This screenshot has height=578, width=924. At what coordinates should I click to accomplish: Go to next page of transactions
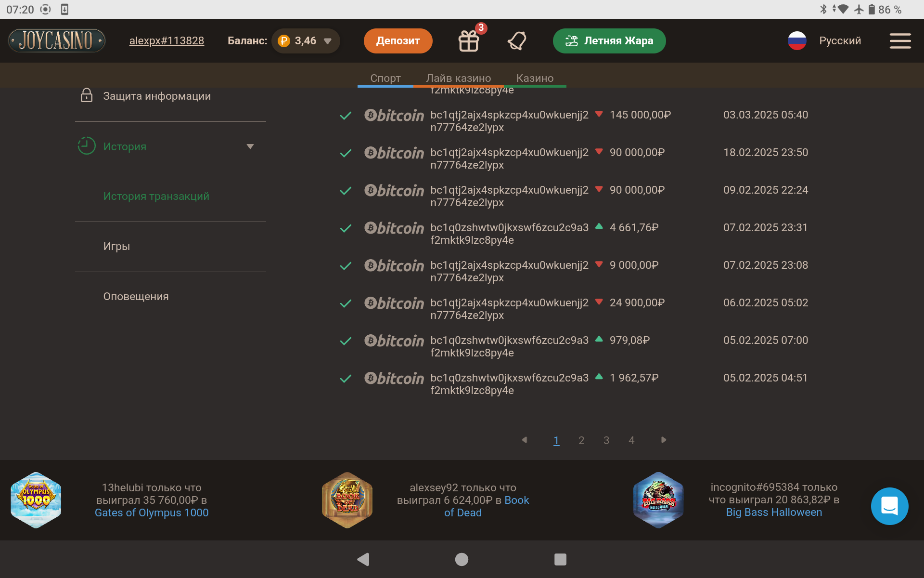(664, 440)
